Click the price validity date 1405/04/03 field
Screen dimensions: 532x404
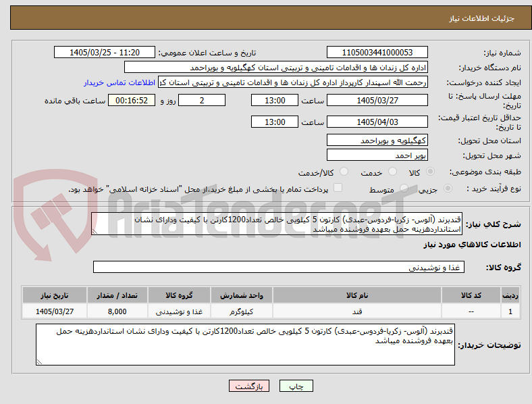377,122
